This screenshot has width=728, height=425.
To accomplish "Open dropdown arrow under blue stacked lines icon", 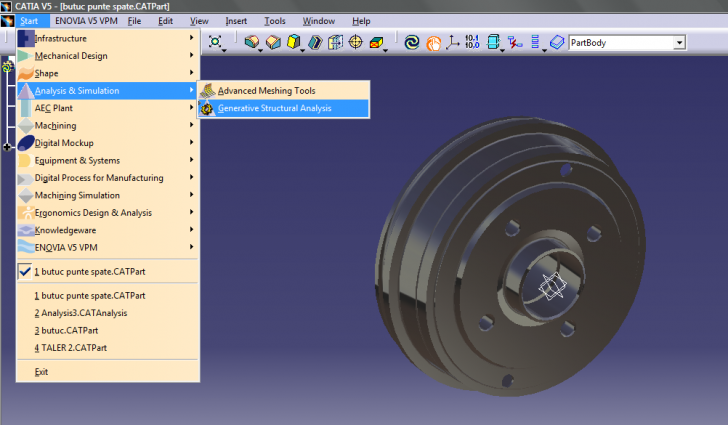I will click(544, 50).
